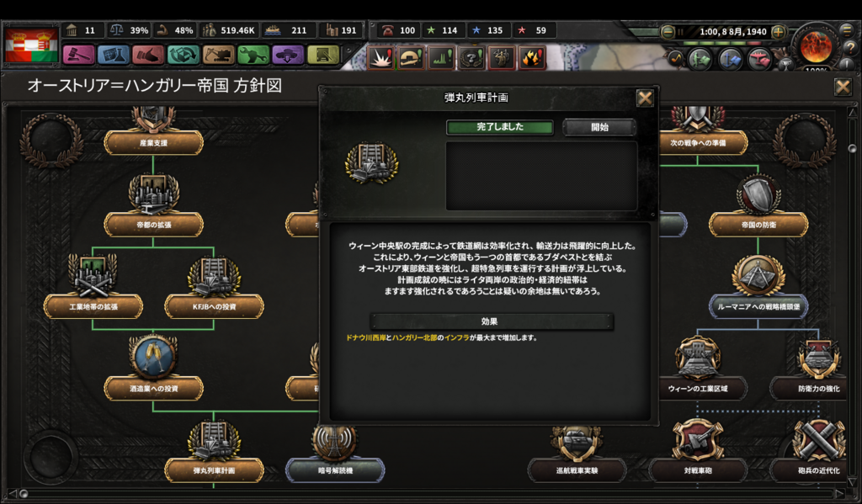Image resolution: width=862 pixels, height=504 pixels.
Task: Open the olive logistics menu
Action: (322, 55)
